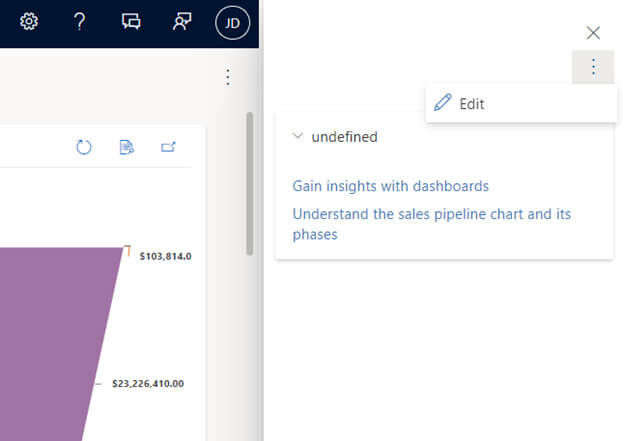Click the undefined section title
This screenshot has height=441, width=624.
click(344, 137)
